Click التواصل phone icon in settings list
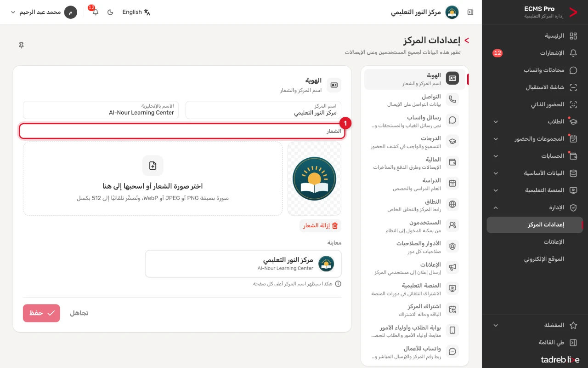Viewport: 588px width, 368px height. [x=452, y=99]
